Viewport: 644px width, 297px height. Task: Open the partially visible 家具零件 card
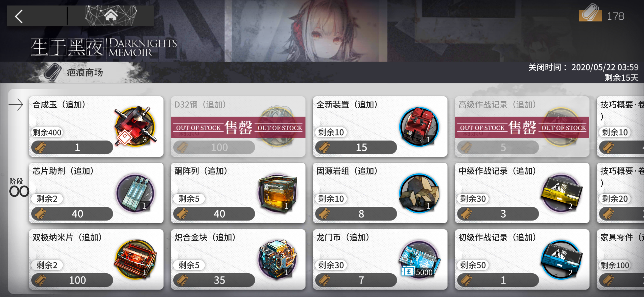pos(620,259)
